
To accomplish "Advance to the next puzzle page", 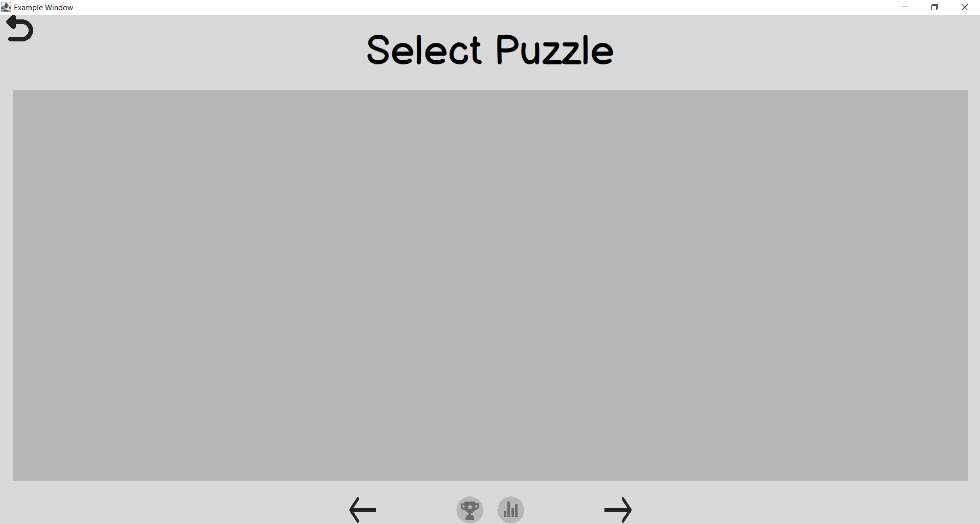I will 618,509.
